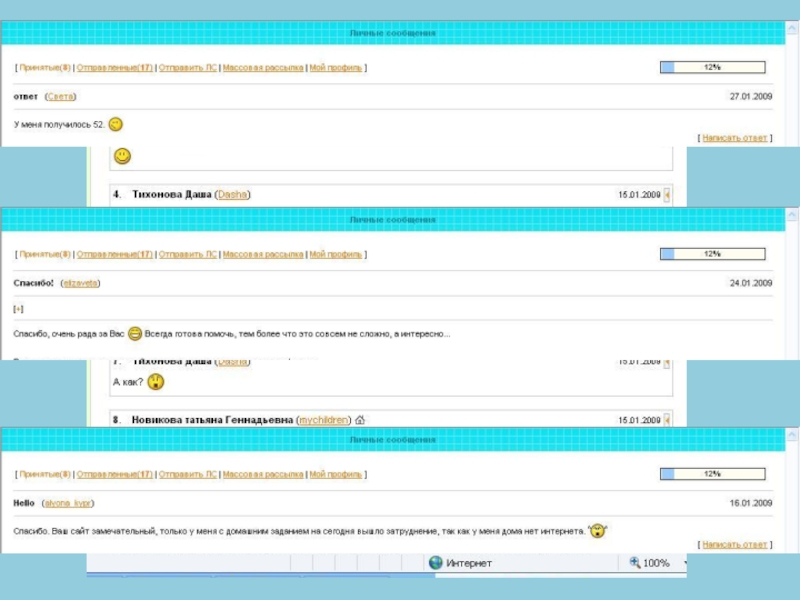Click the surprised smiley next to 'А как?'
The image size is (800, 600).
[156, 382]
